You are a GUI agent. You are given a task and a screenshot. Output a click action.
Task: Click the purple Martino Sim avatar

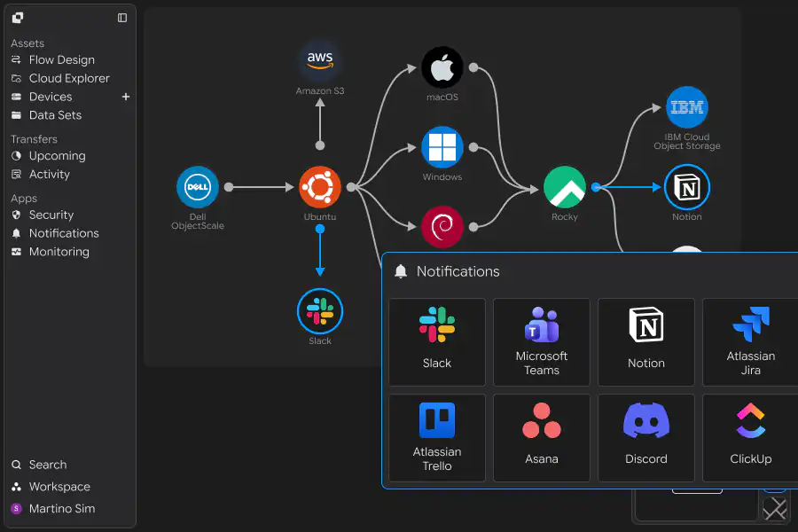16,509
